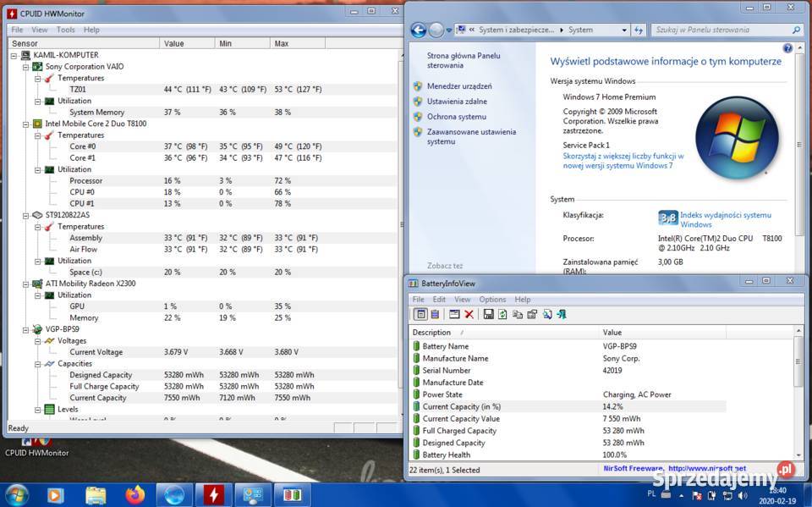Open the Options menu in BatteryInfoView
The height and width of the screenshot is (507, 812).
tap(492, 300)
